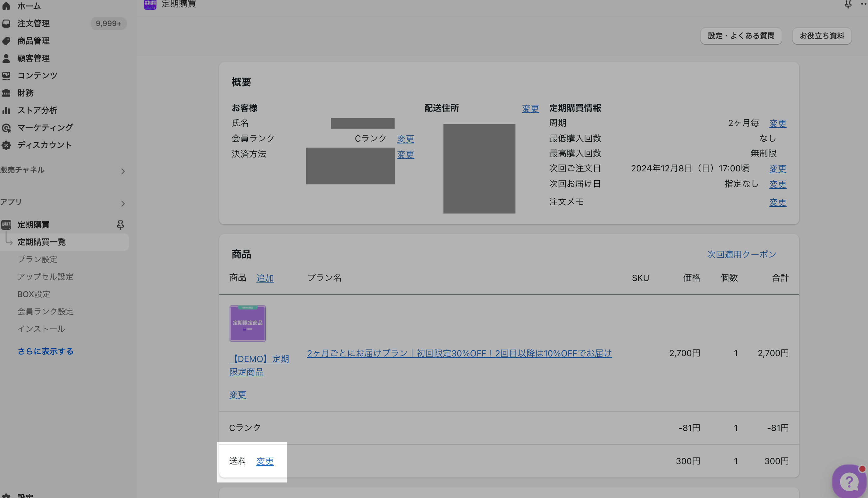Viewport: 868px width, 498px height.
Task: Select BOX設定 in the sidebar
Action: 34,294
